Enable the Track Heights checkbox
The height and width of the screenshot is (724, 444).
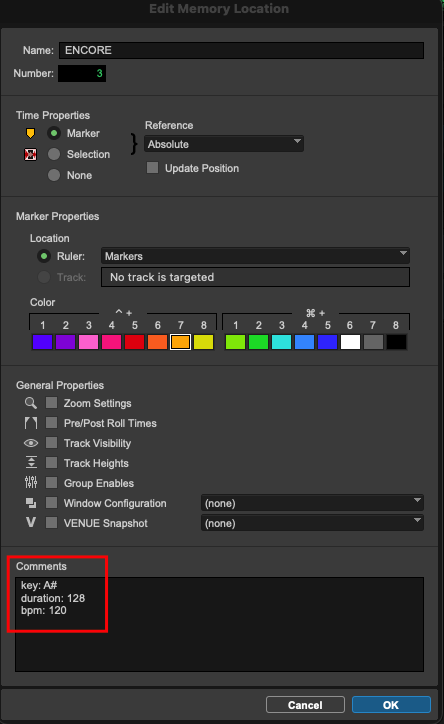click(x=51, y=463)
